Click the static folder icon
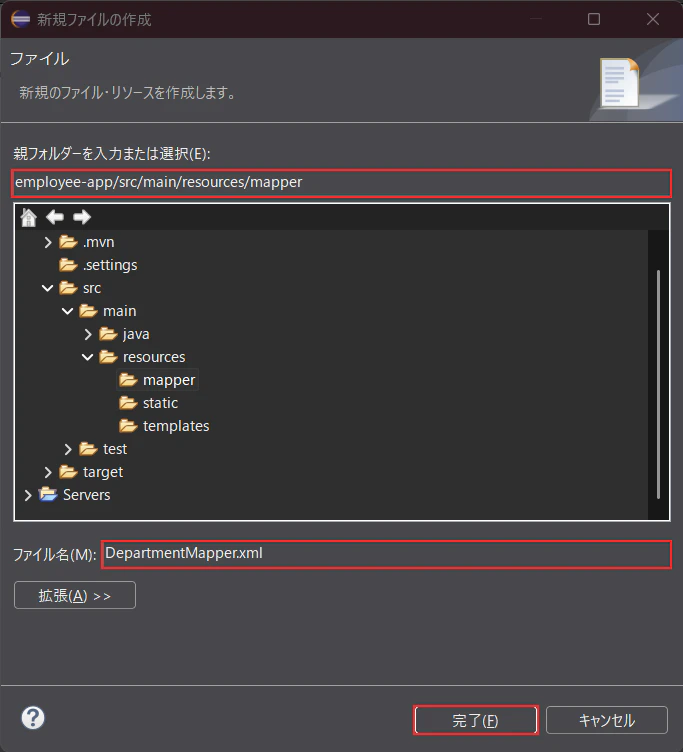Viewport: 683px width, 752px height. (128, 403)
